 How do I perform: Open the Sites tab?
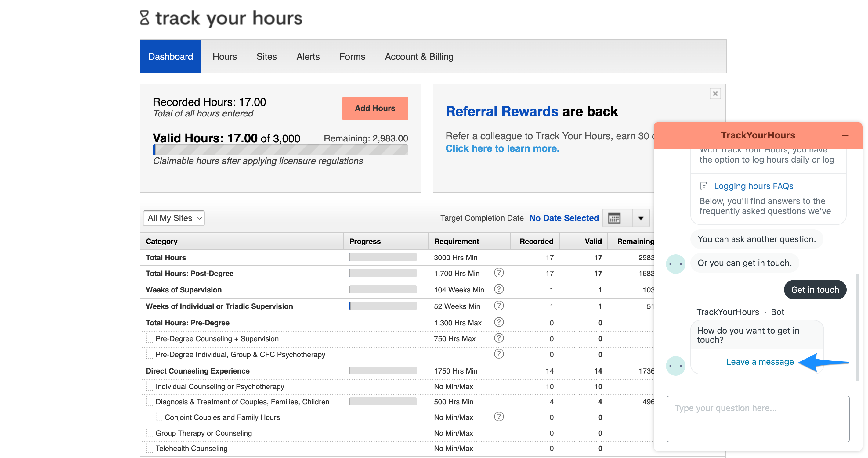pos(266,57)
